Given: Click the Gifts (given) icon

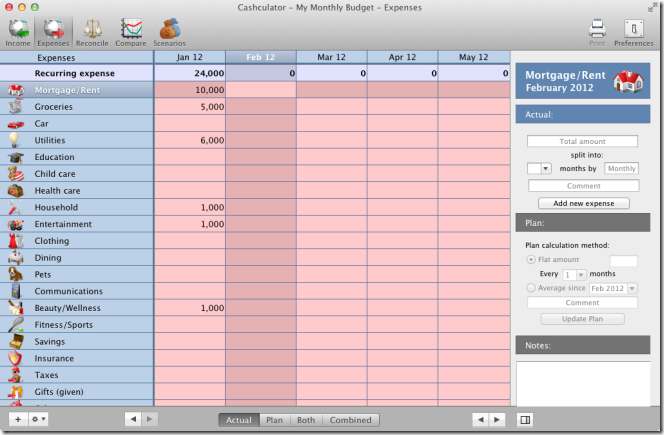Looking at the screenshot, I should tap(16, 392).
